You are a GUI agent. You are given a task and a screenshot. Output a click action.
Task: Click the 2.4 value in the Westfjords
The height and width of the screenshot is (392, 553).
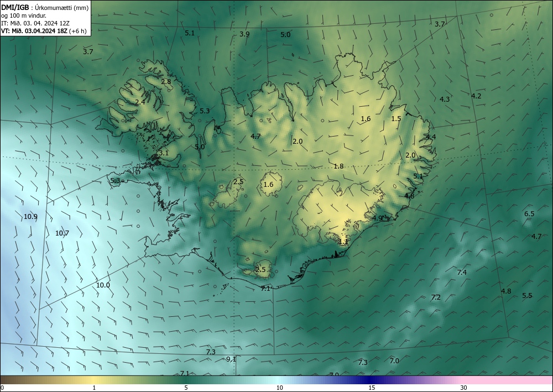click(x=140, y=102)
